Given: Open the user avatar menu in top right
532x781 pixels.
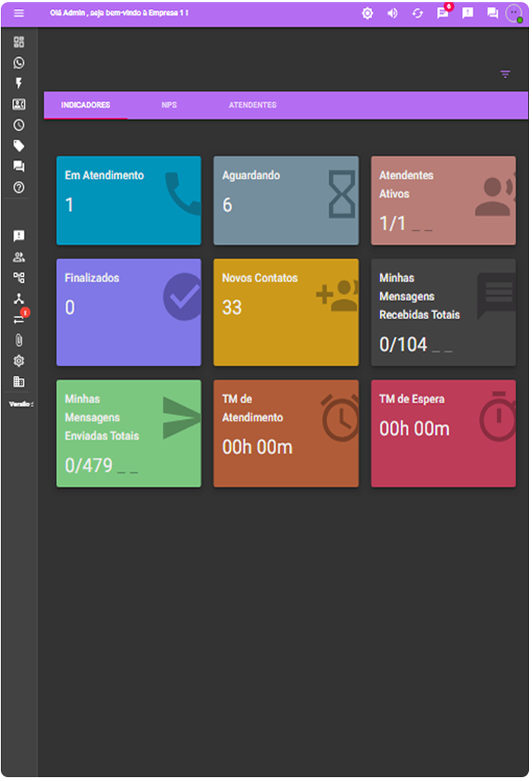Looking at the screenshot, I should 513,14.
